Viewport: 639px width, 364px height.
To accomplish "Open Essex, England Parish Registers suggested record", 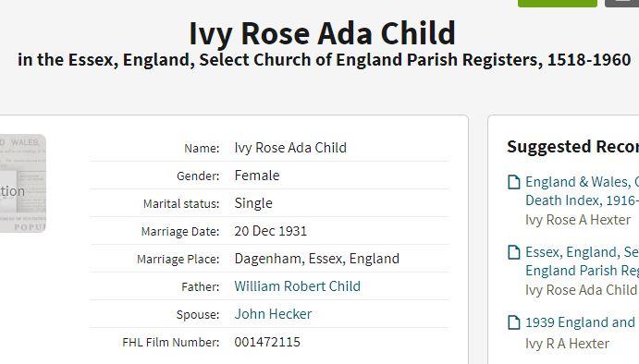I will [x=582, y=261].
